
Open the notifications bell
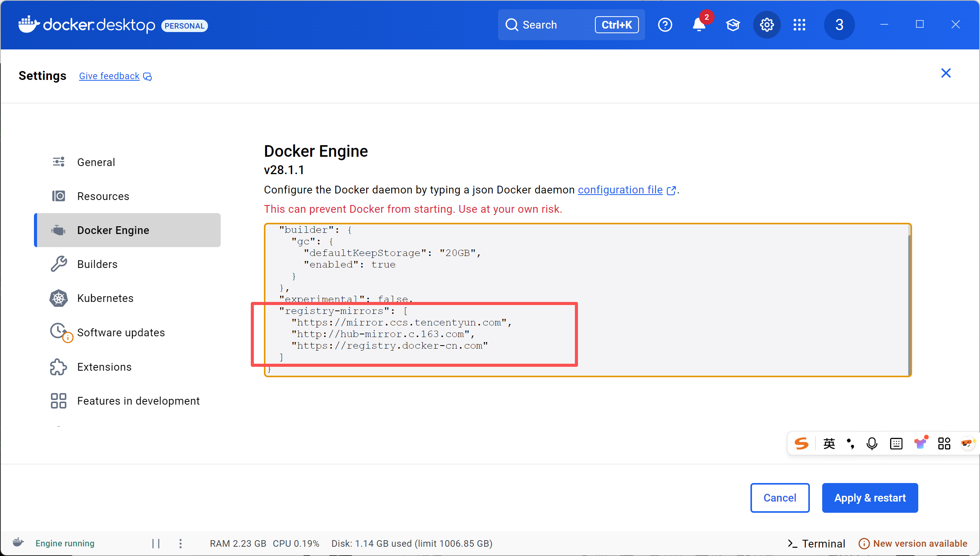click(699, 25)
